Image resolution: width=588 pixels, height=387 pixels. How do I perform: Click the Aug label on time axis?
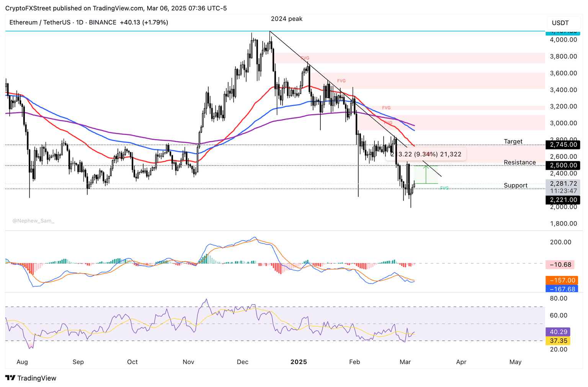22,362
